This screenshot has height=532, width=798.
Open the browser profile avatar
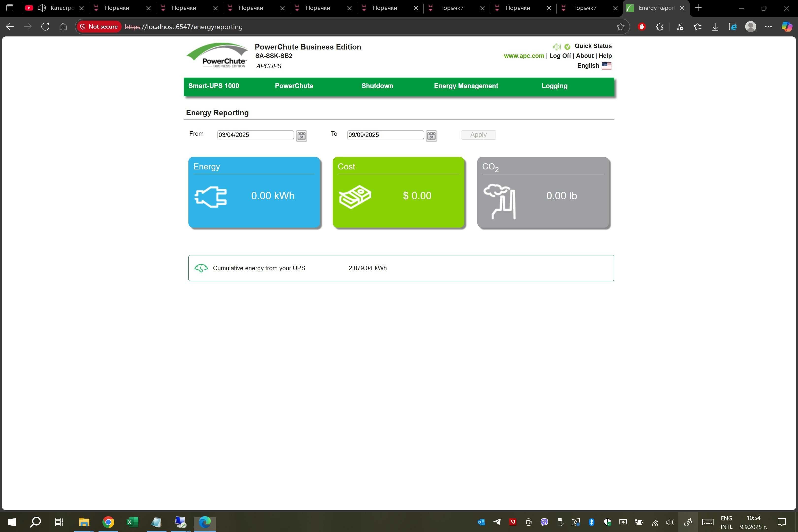pos(750,26)
